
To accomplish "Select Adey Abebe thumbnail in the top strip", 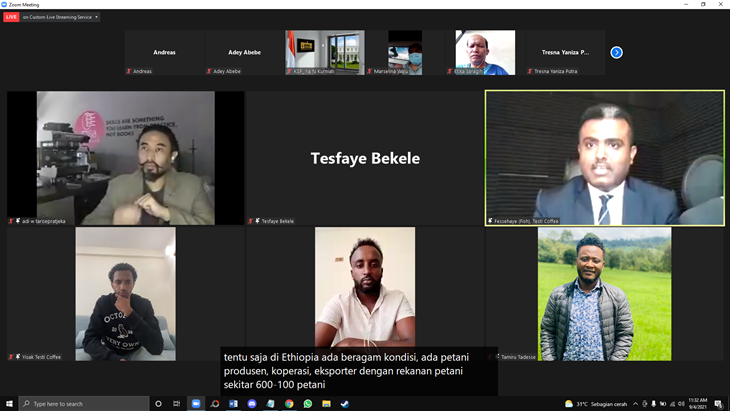I will click(x=244, y=52).
